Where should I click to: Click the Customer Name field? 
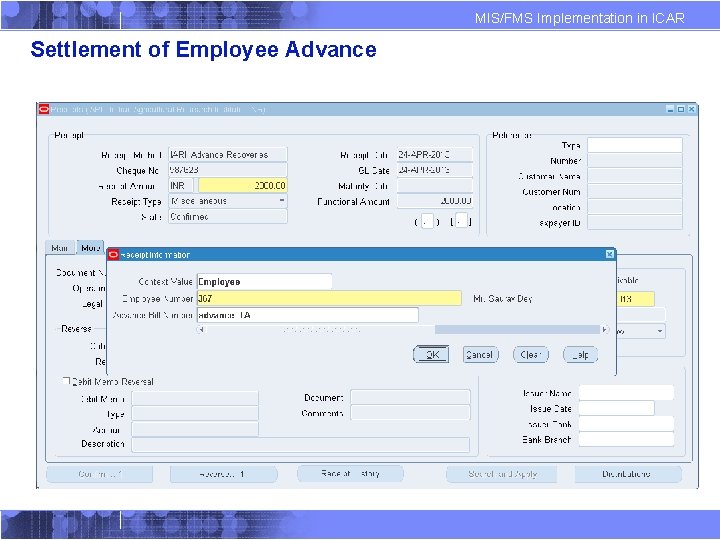pos(635,176)
